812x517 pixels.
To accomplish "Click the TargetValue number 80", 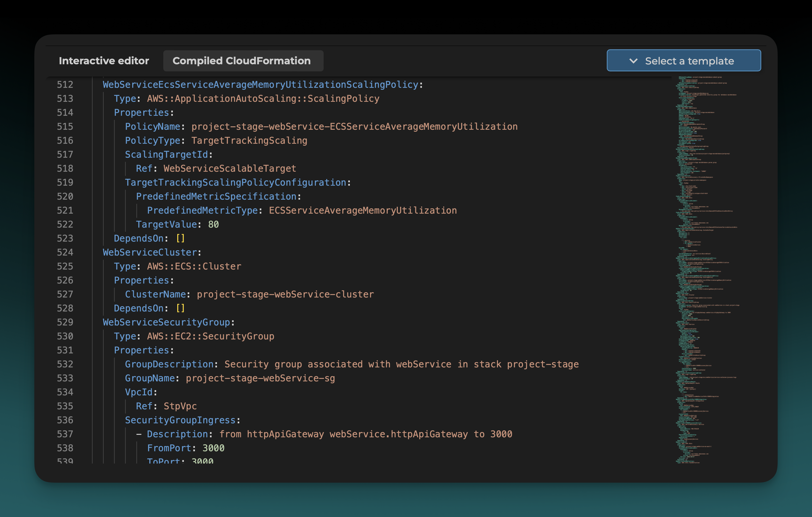I will click(x=214, y=225).
